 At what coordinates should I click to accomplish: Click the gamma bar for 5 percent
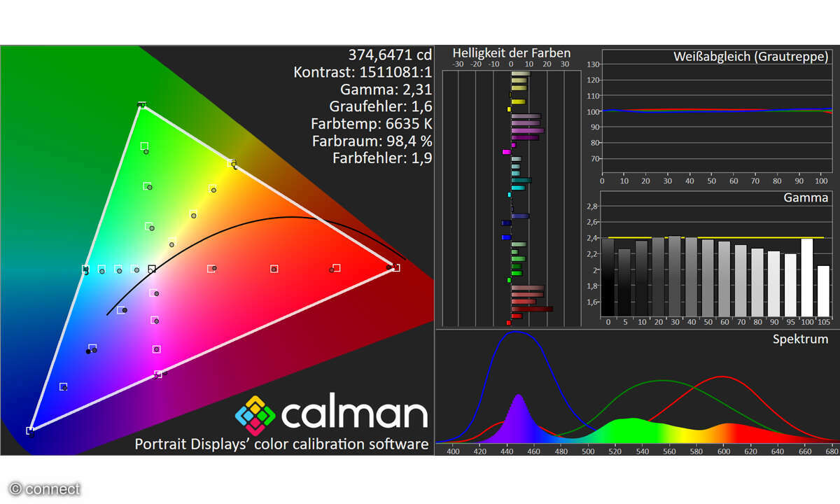[624, 283]
